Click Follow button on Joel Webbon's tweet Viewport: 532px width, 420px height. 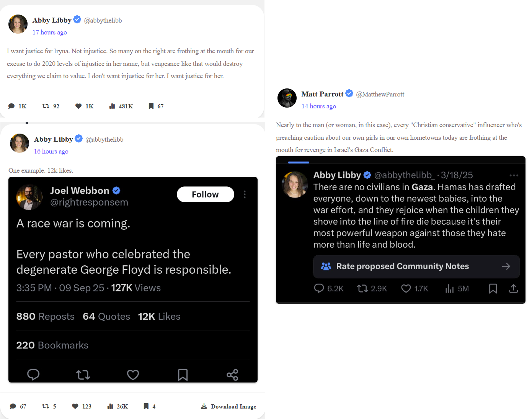[x=205, y=194]
